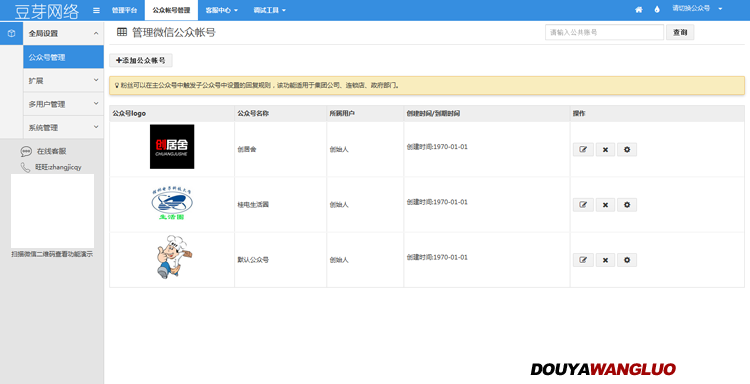Viewport: 750px width, 384px height.
Task: Click the account name 默认公众号
Action: pos(253,260)
